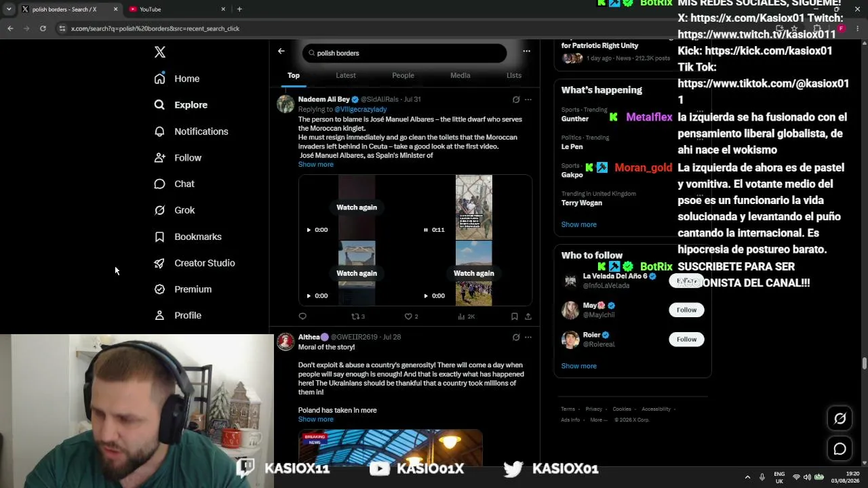Open Creator Studio from the sidebar
Image resolution: width=868 pixels, height=488 pixels.
(x=195, y=263)
